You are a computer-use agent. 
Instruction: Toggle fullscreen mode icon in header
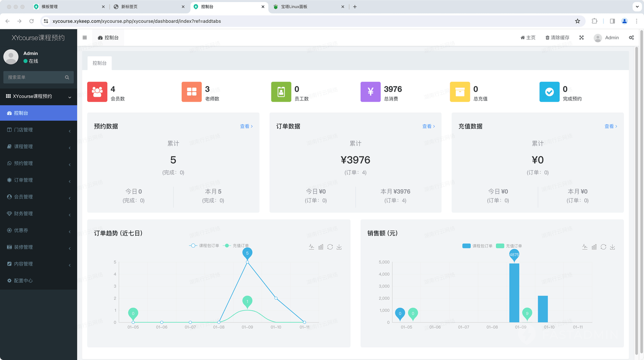[x=581, y=38]
